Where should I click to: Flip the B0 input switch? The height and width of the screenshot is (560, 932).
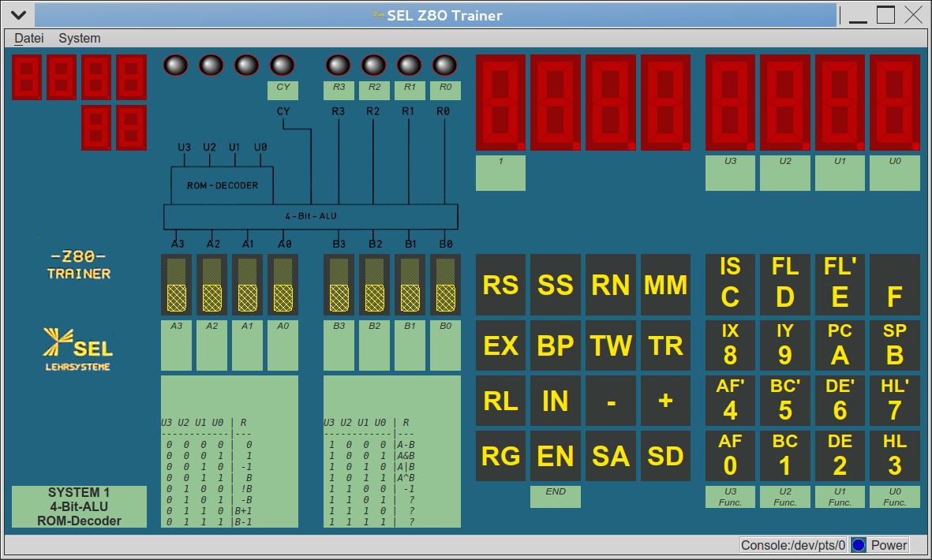click(445, 284)
